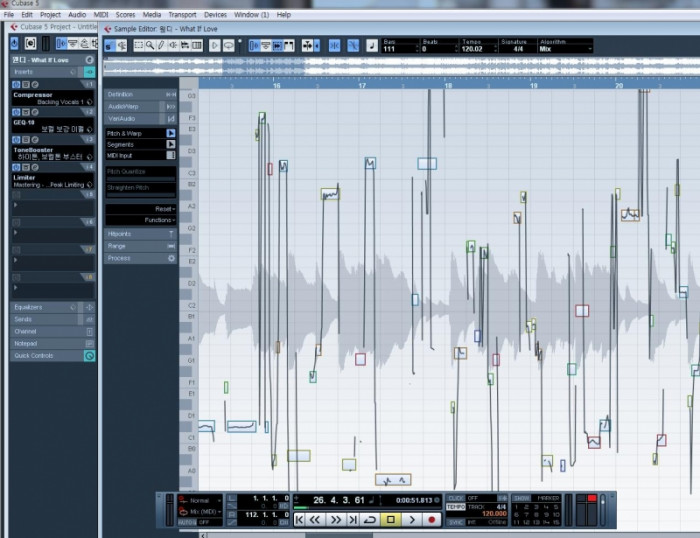Viewport: 700px width, 538px height.
Task: Pick the draw pencil tool
Action: tap(160, 46)
